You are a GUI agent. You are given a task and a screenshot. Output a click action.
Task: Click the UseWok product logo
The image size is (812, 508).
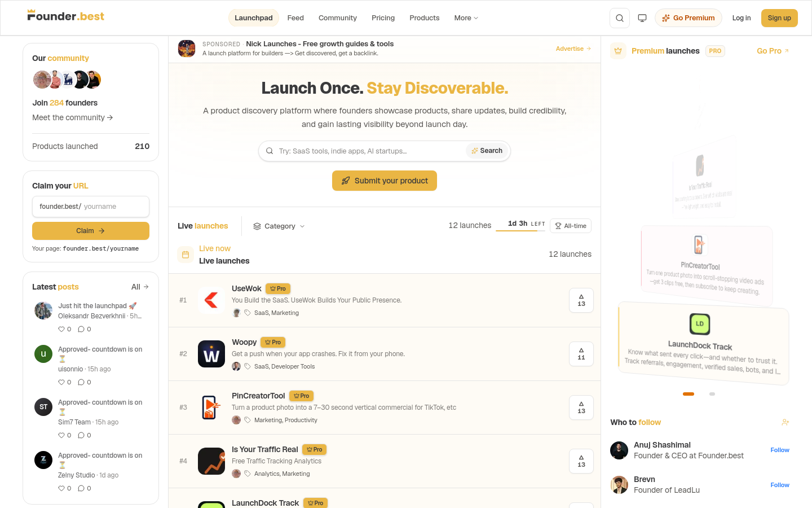pos(211,300)
